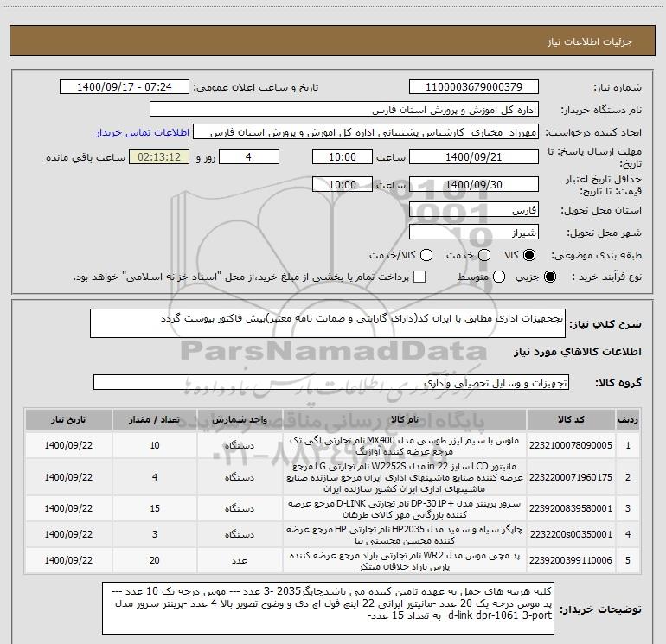The height and width of the screenshot is (644, 666).
Task: Click the تعداد / مقدار column header
Action: click(x=155, y=420)
